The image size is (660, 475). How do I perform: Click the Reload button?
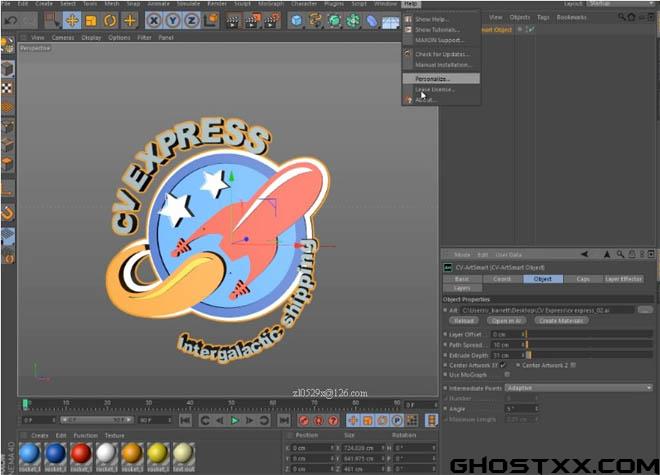(x=463, y=321)
